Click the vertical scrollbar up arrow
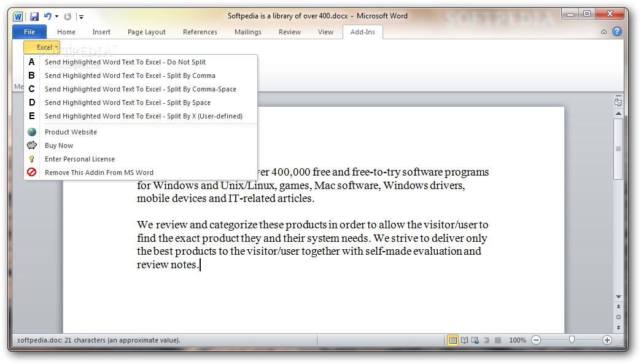Viewport: 641px width, 364px height. pos(618,113)
